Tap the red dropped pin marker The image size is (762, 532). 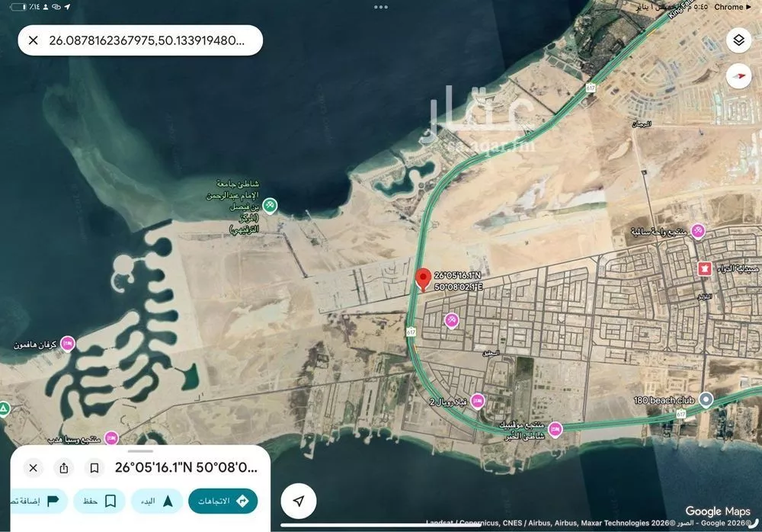tap(423, 279)
